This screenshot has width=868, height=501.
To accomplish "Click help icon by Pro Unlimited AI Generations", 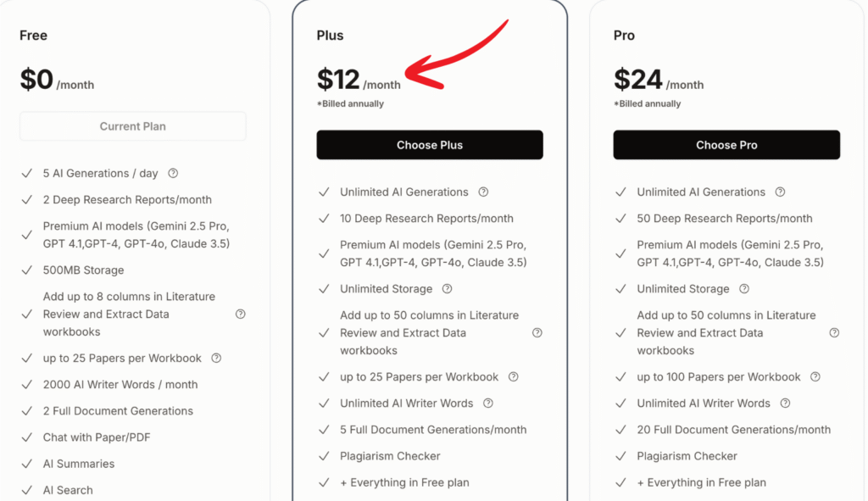I will click(780, 192).
